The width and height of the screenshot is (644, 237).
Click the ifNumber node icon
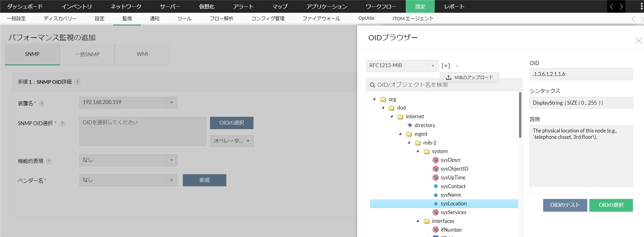436,230
